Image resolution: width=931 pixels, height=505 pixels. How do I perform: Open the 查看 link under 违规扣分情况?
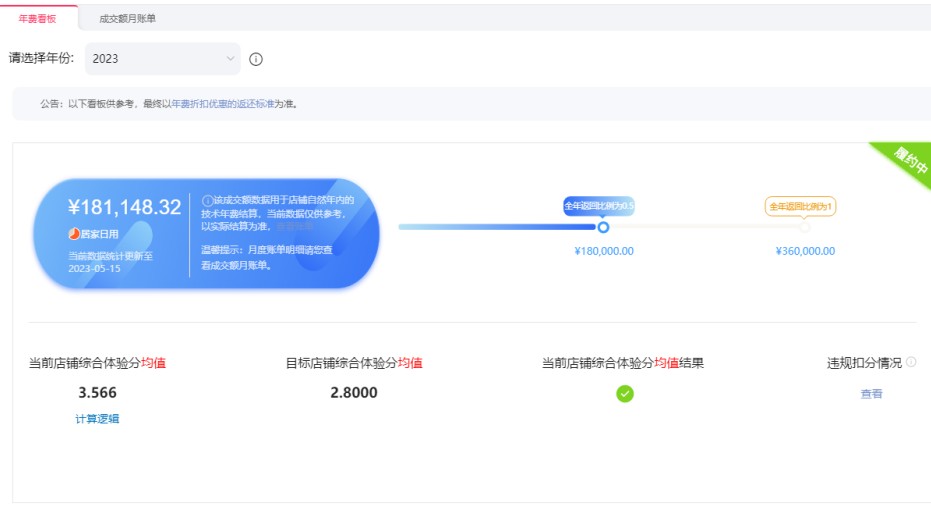pyautogui.click(x=871, y=393)
